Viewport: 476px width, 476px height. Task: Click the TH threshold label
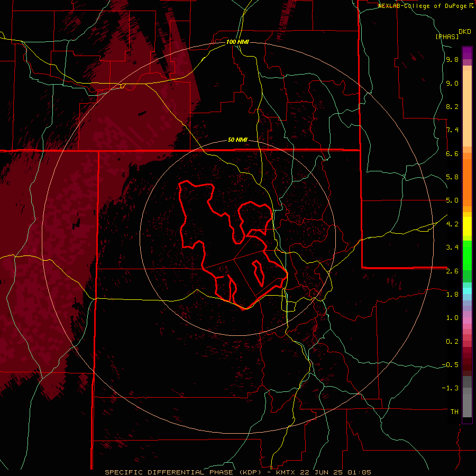[454, 411]
